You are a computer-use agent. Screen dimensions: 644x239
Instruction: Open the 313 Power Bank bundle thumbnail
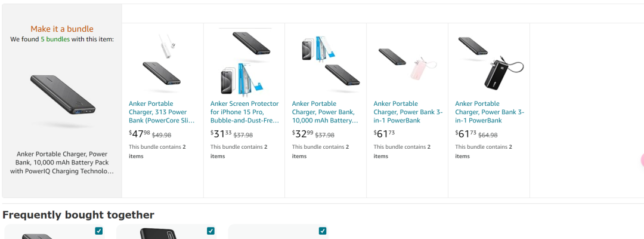click(x=162, y=63)
